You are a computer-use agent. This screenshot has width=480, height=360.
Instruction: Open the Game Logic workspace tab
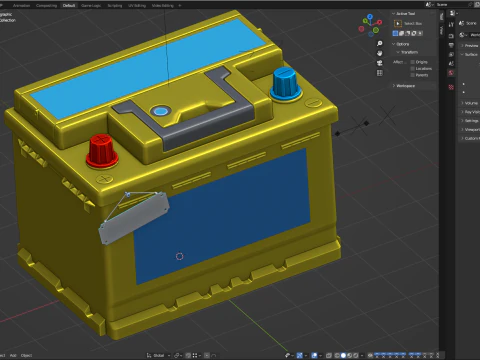[91, 5]
